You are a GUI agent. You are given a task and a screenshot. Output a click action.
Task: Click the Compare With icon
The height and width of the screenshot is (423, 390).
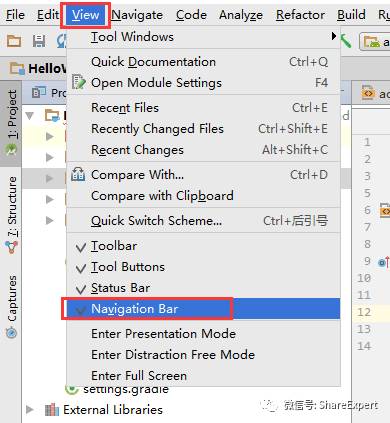coord(78,174)
